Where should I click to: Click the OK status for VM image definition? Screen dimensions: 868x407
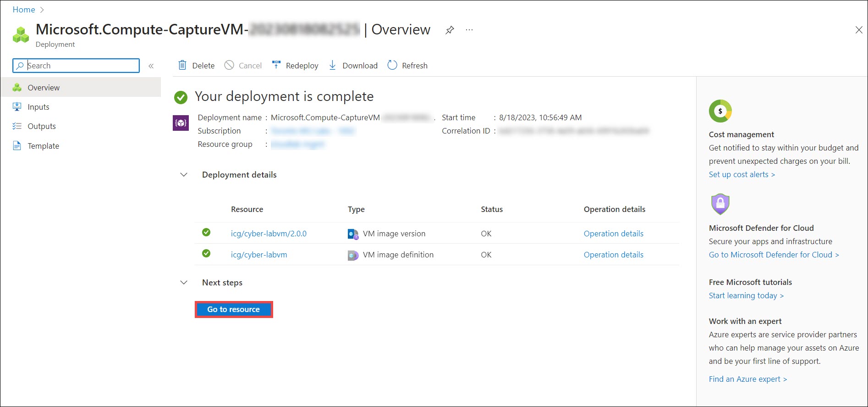[486, 255]
